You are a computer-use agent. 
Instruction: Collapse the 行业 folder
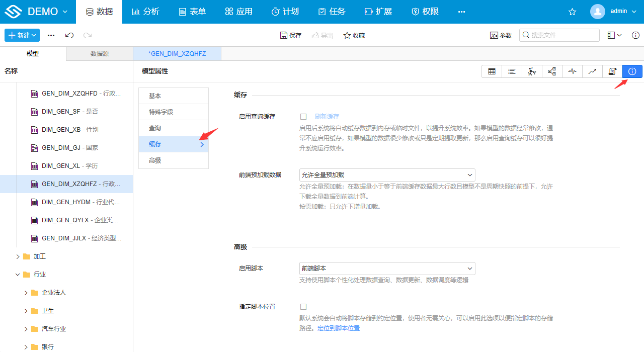(x=18, y=275)
